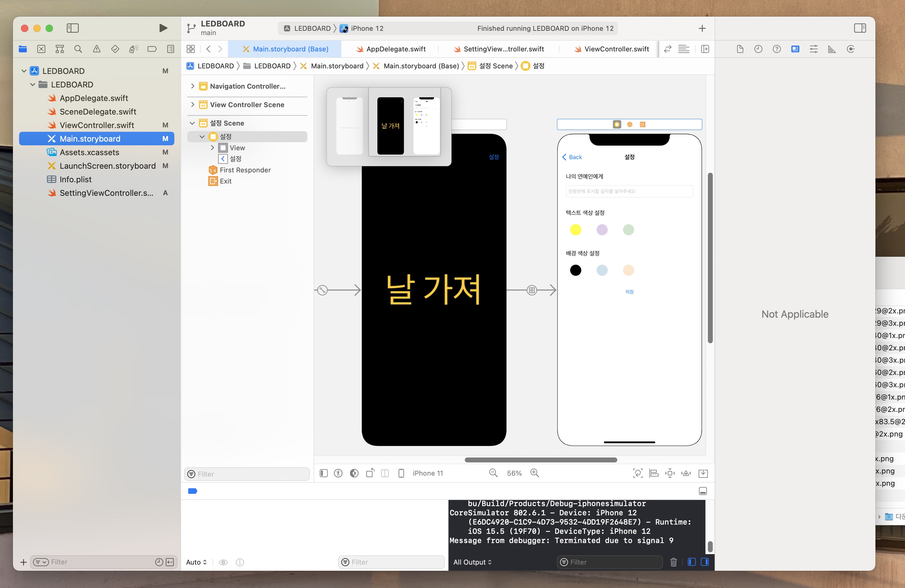
Task: Toggle device orientation in the canvas bar
Action: pyautogui.click(x=370, y=473)
